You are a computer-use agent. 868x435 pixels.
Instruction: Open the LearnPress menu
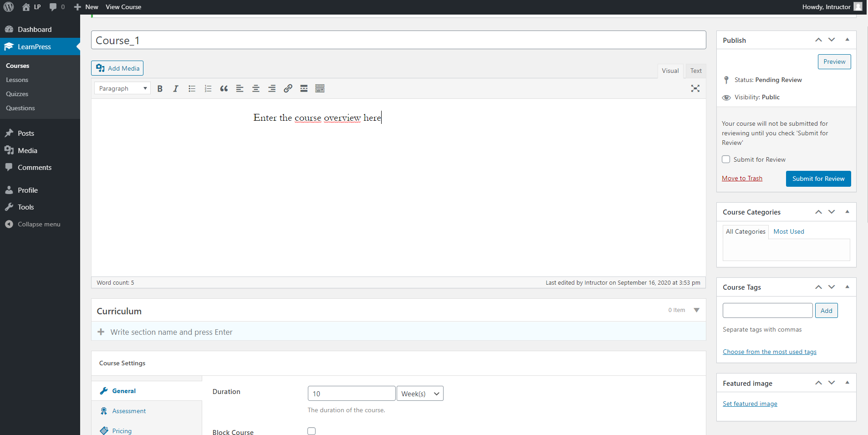[x=40, y=46]
